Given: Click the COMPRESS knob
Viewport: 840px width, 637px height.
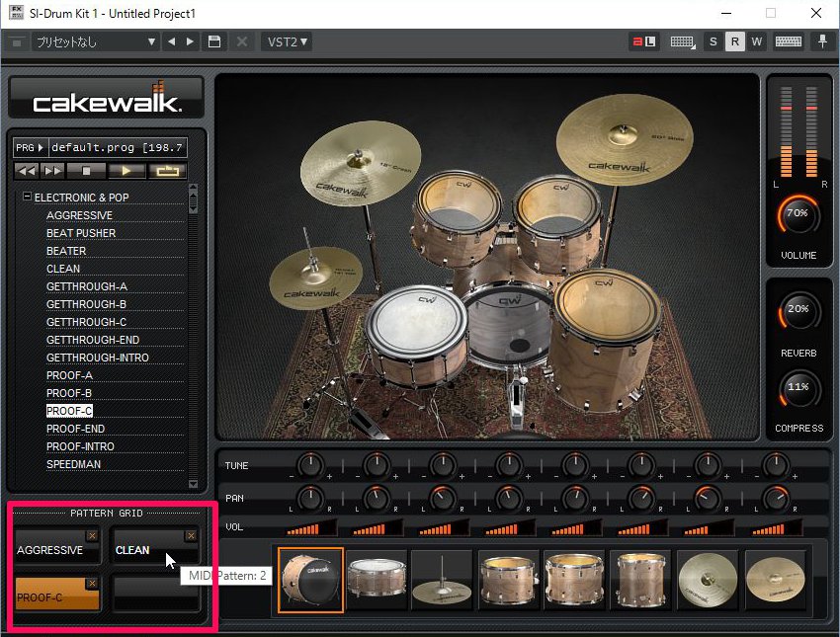Looking at the screenshot, I should coord(798,388).
